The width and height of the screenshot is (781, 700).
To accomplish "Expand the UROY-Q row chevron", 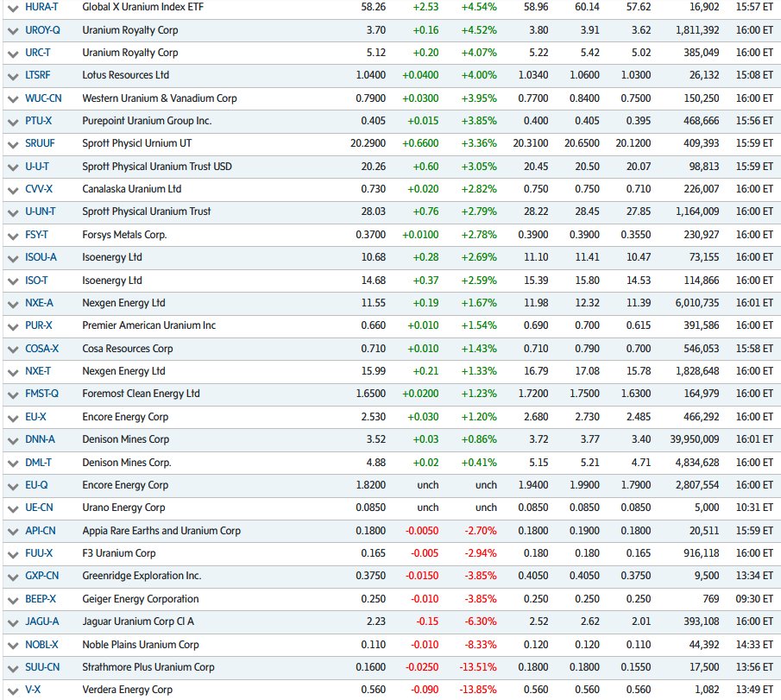I will point(13,31).
